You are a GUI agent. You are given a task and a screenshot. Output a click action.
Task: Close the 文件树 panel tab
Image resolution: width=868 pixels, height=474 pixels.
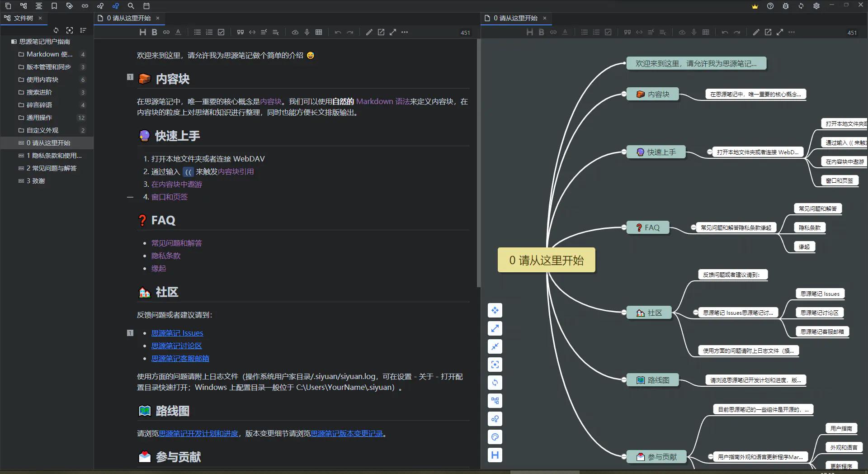(40, 18)
